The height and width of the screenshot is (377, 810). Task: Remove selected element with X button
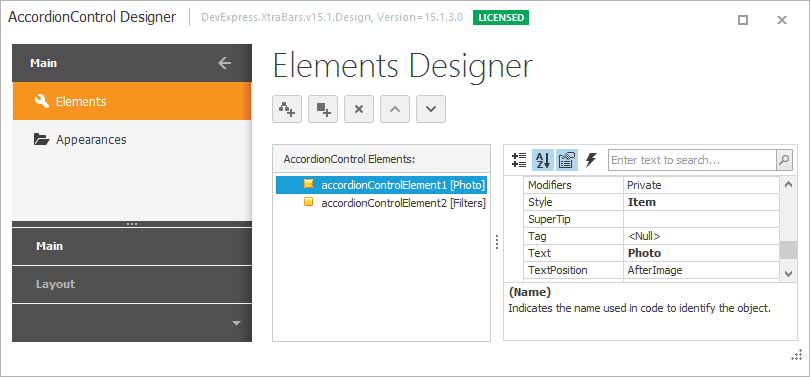click(359, 109)
